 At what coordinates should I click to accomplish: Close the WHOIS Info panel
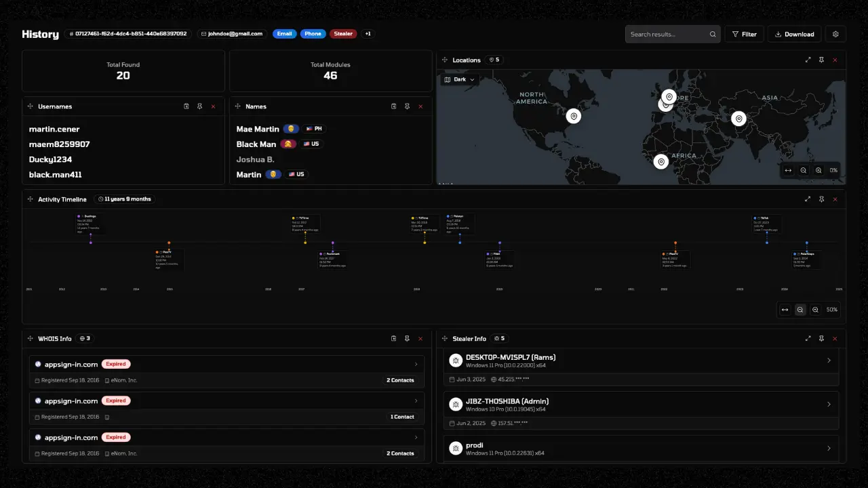pos(420,338)
